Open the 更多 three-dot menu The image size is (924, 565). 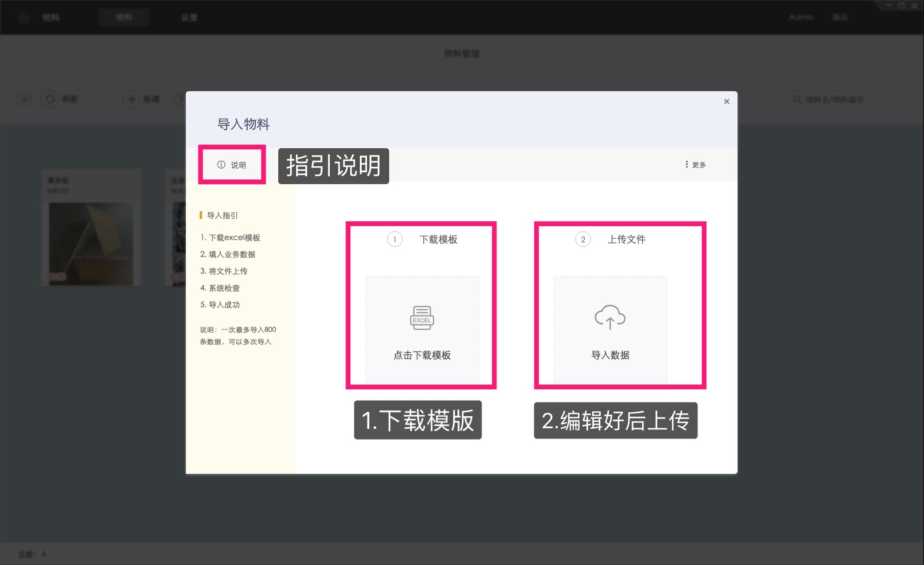click(x=696, y=164)
